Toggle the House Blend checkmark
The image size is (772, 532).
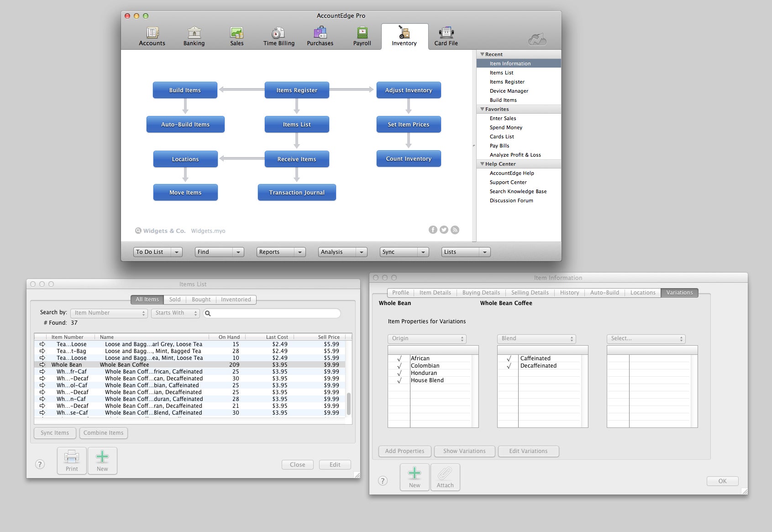(399, 380)
